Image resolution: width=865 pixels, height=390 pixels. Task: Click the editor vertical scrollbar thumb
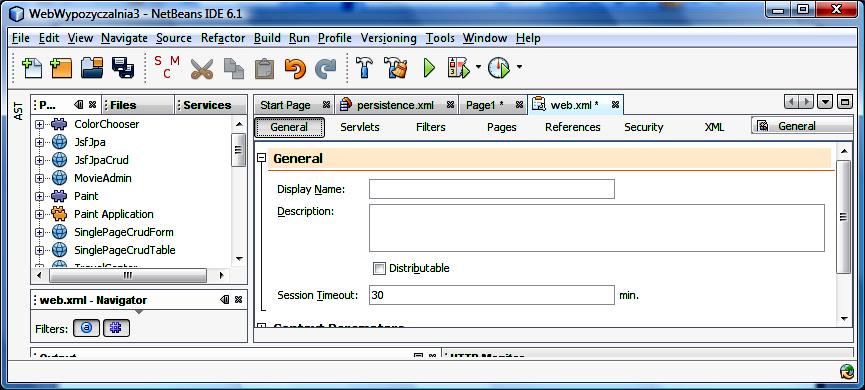tap(843, 217)
